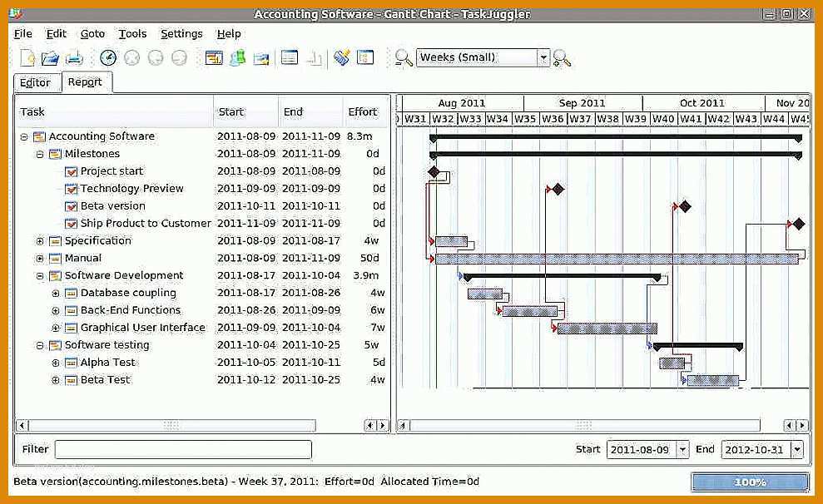The image size is (823, 504).
Task: Click the zoom out magnifier icon
Action: pos(403,57)
